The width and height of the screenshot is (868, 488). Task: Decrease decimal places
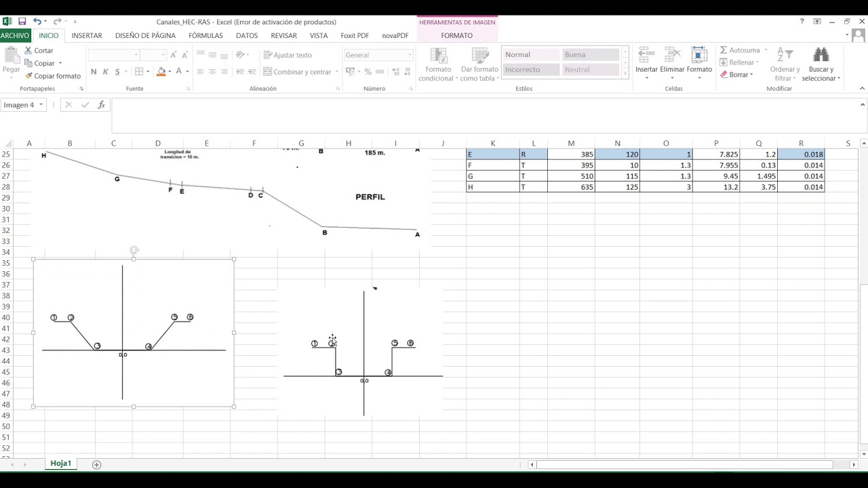[406, 72]
